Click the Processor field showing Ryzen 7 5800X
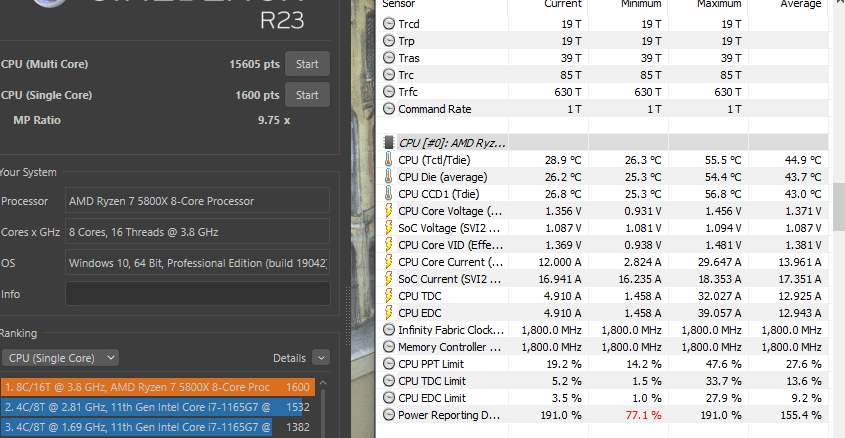 point(197,201)
